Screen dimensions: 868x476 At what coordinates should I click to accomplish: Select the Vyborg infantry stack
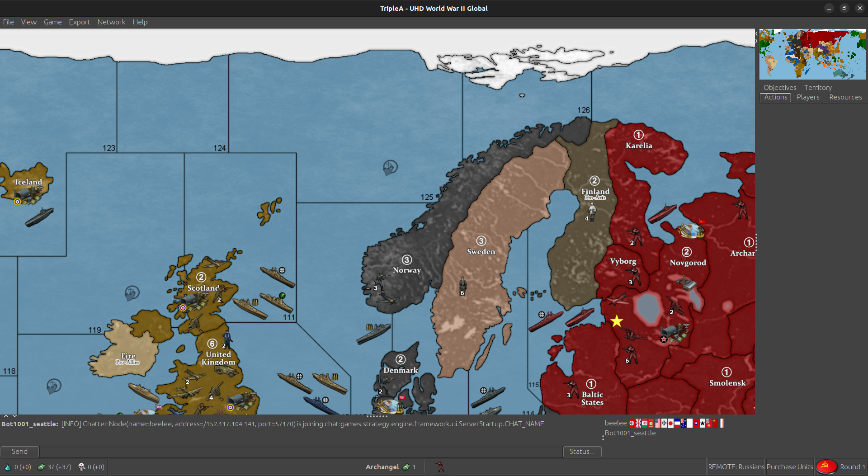click(x=634, y=276)
